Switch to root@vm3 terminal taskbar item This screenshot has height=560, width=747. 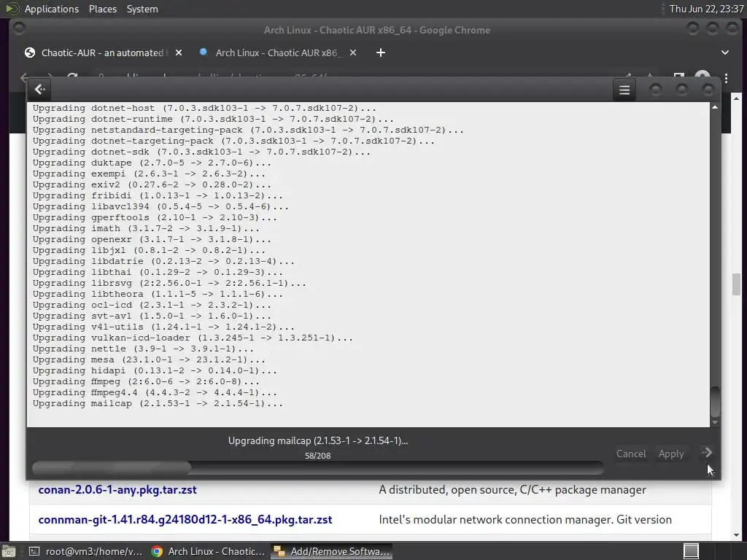(86, 551)
